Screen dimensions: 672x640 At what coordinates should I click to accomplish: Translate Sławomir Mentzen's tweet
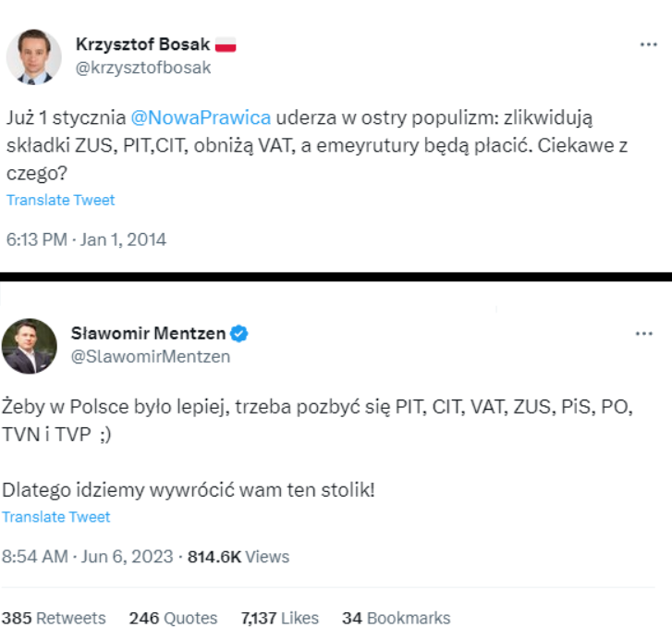56,517
